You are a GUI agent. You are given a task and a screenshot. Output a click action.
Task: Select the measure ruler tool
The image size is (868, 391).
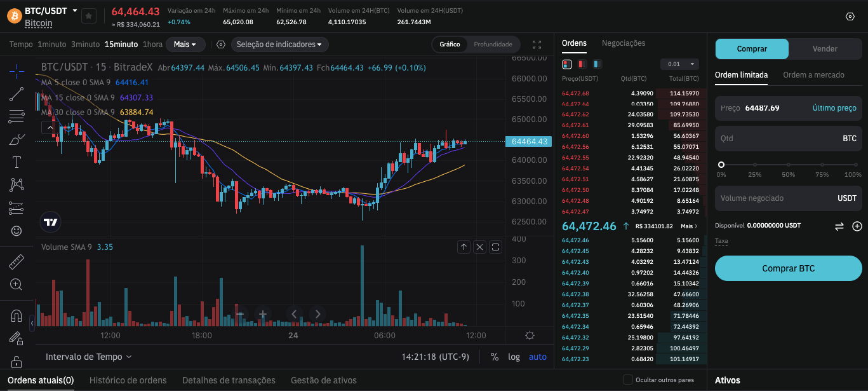17,261
